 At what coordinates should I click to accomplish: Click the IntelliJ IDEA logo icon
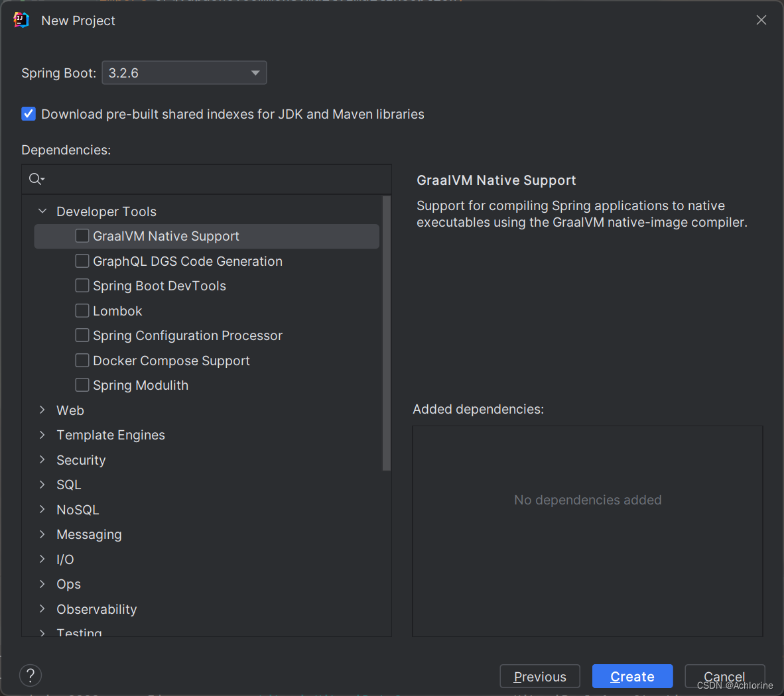21,20
